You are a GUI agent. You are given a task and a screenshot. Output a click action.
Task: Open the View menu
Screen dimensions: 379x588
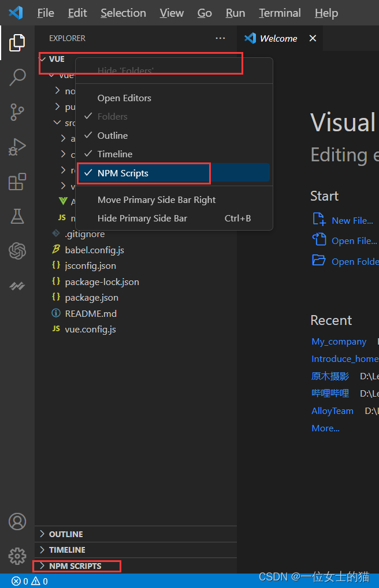click(172, 13)
